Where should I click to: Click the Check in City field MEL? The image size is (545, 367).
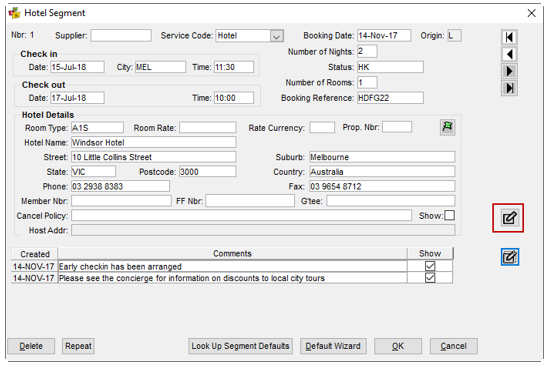pyautogui.click(x=160, y=67)
